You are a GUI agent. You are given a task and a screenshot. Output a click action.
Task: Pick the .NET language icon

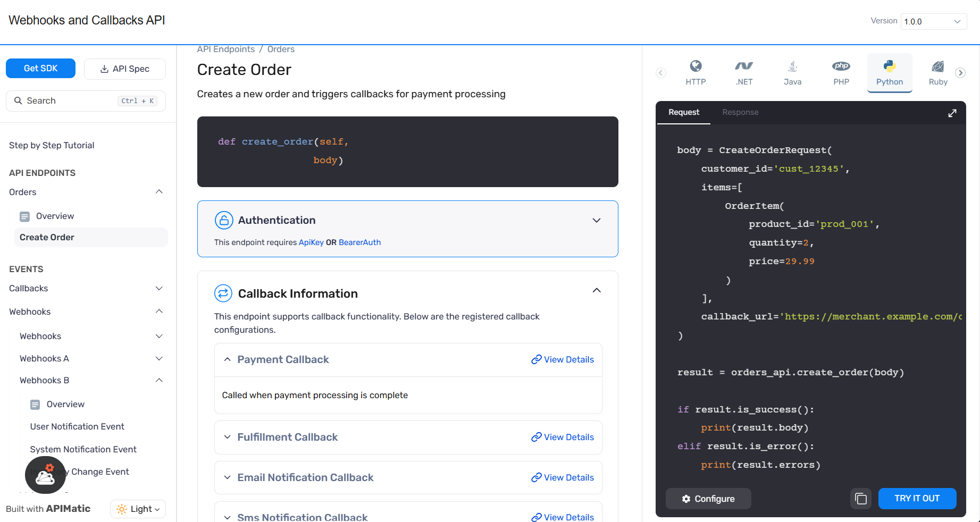click(744, 66)
